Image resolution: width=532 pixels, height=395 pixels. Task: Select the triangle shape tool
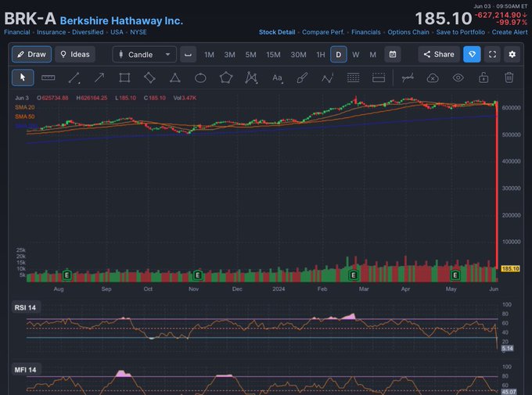coord(175,77)
